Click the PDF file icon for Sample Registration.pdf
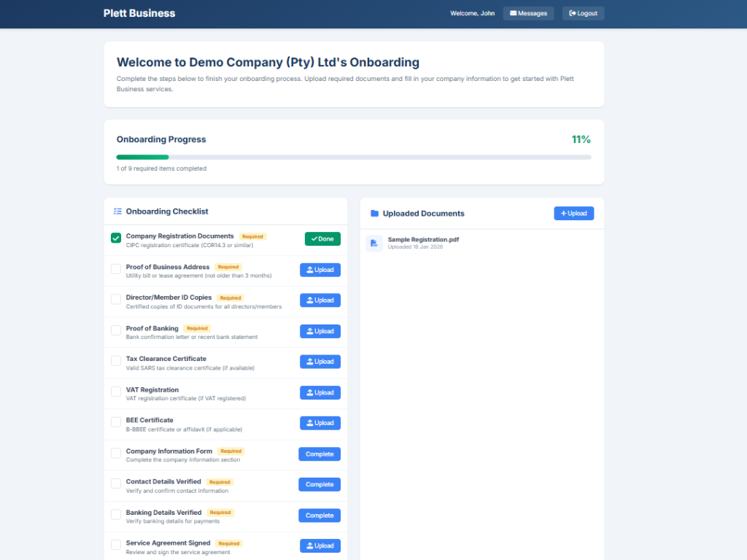 click(373, 243)
